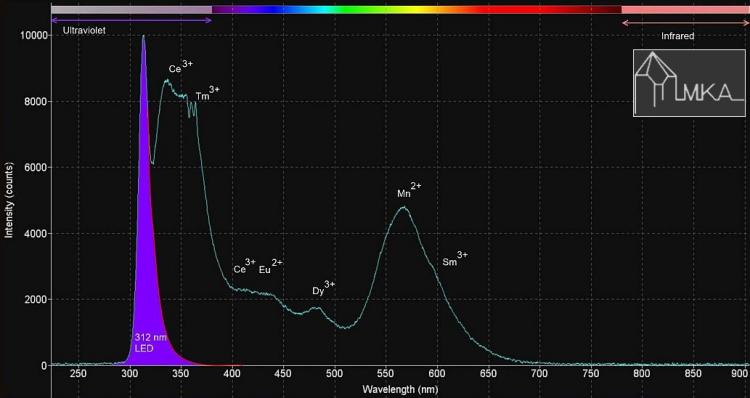Click the 2000 tick on the intensity axis
The width and height of the screenshot is (750, 398).
[x=36, y=299]
